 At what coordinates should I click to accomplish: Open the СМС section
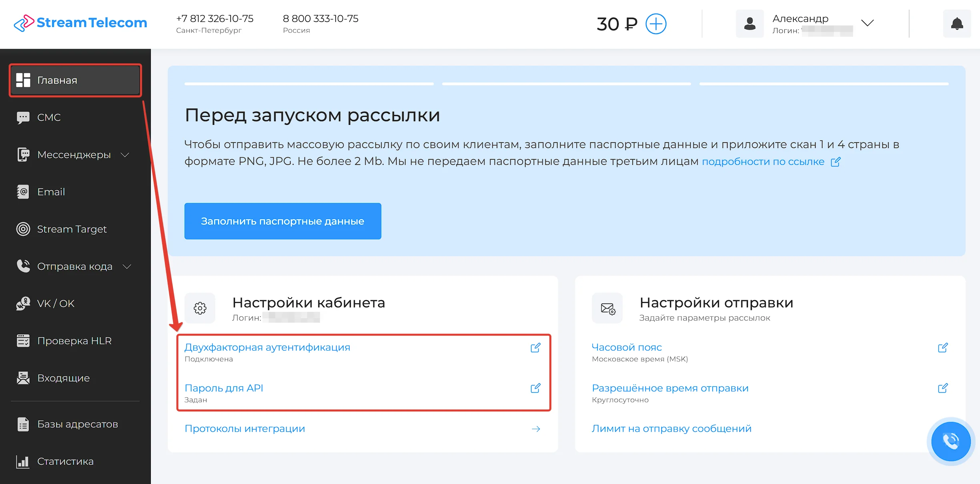[49, 117]
